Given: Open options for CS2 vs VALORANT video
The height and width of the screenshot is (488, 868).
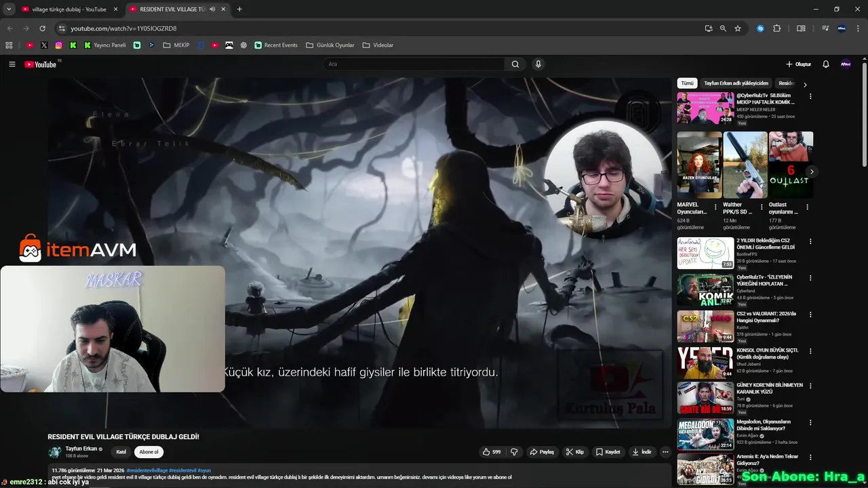Looking at the screenshot, I should 810,314.
